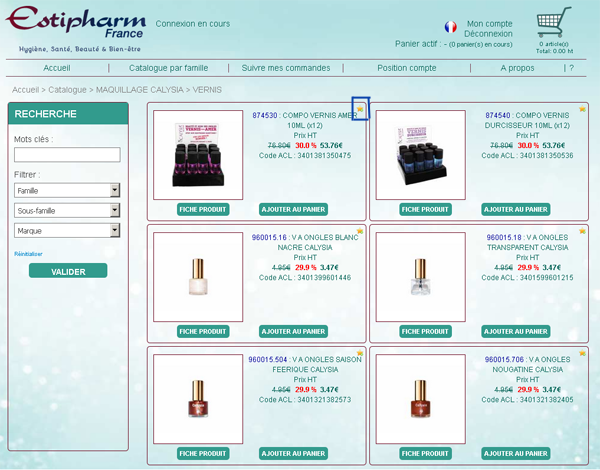This screenshot has width=600, height=470.
Task: Go to Suivre mes commandes
Action: pos(286,68)
